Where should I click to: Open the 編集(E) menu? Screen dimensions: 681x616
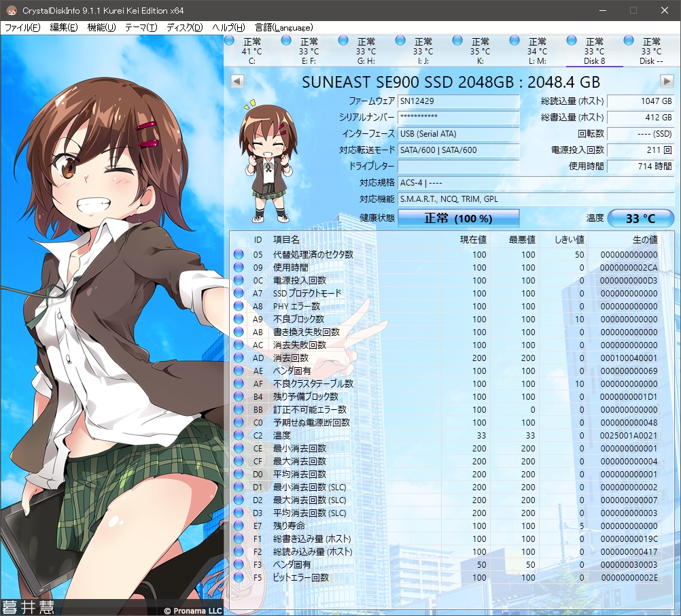[64, 28]
